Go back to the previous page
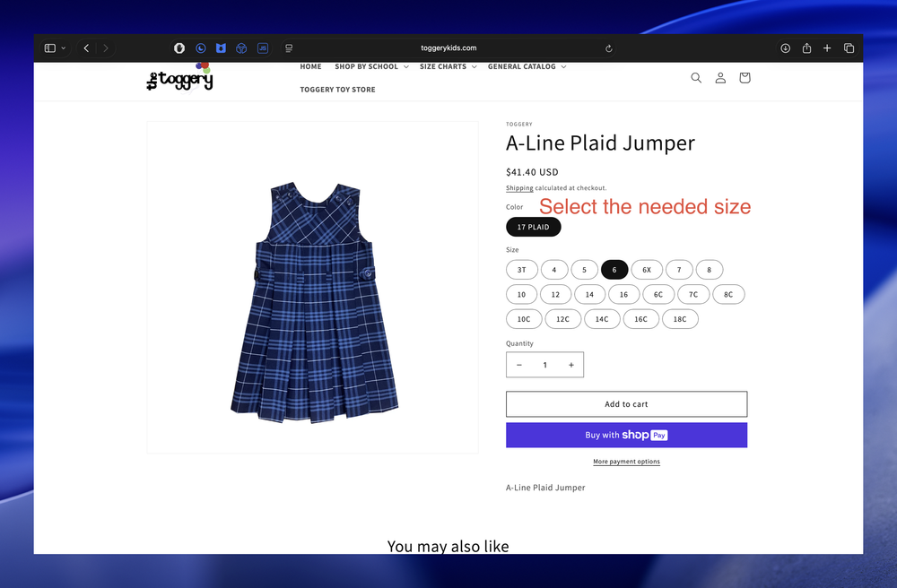This screenshot has height=588, width=897. [x=86, y=48]
